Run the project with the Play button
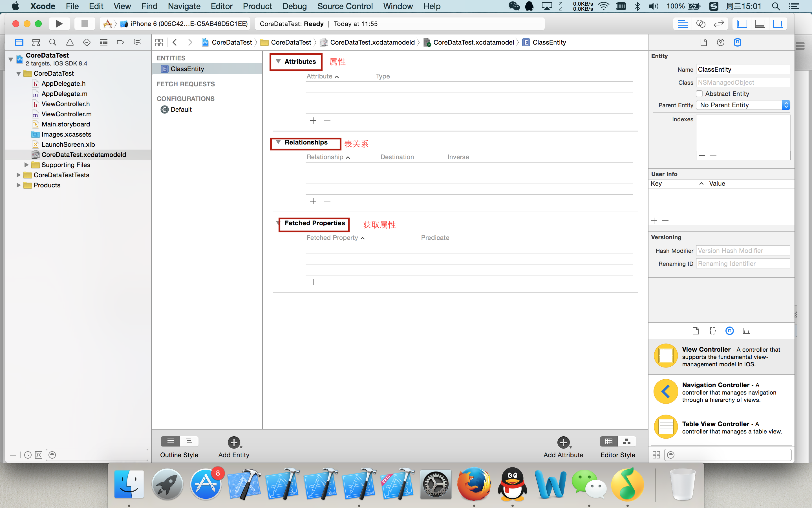This screenshot has height=508, width=812. pyautogui.click(x=59, y=23)
